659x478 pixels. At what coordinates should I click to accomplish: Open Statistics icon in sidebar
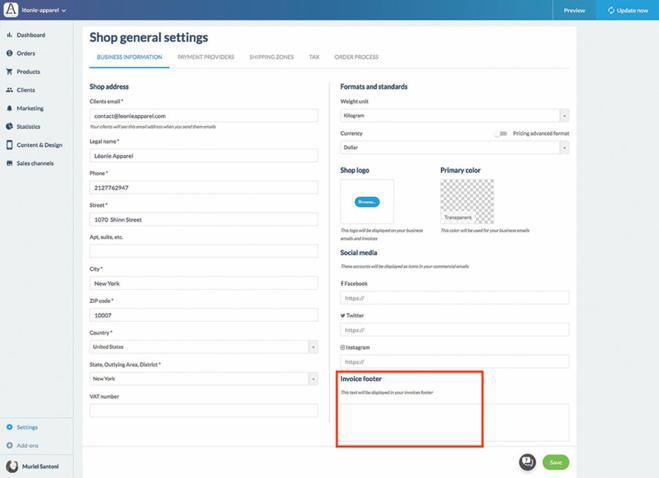tap(9, 127)
